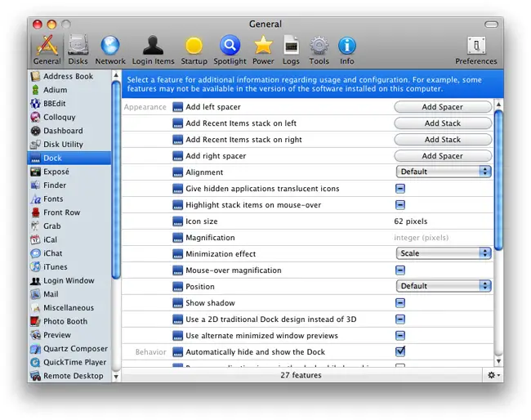Select Login Window in the sidebar
531x420 pixels.
tap(69, 280)
